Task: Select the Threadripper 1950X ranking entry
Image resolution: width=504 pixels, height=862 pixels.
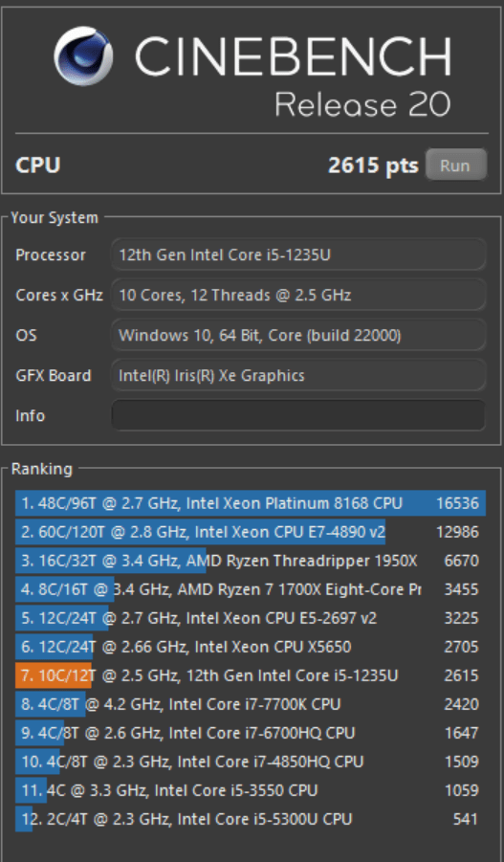Action: click(x=251, y=561)
